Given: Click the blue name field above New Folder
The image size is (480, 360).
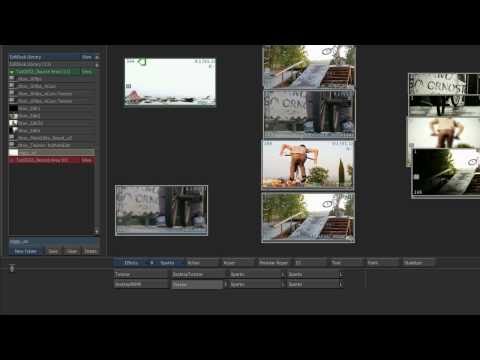Looking at the screenshot, I should click(x=53, y=242).
